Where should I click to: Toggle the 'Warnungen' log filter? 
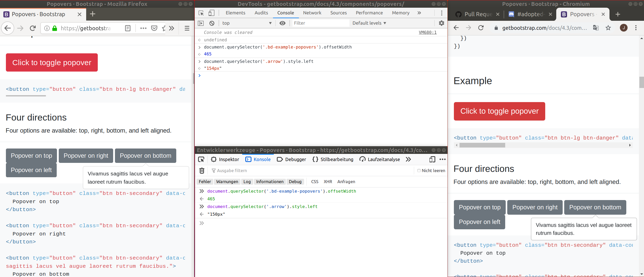(227, 182)
